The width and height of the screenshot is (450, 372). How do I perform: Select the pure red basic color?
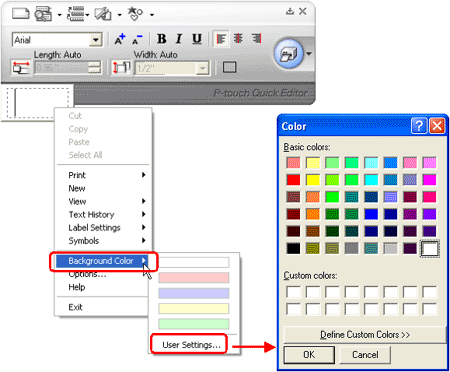coord(293,180)
